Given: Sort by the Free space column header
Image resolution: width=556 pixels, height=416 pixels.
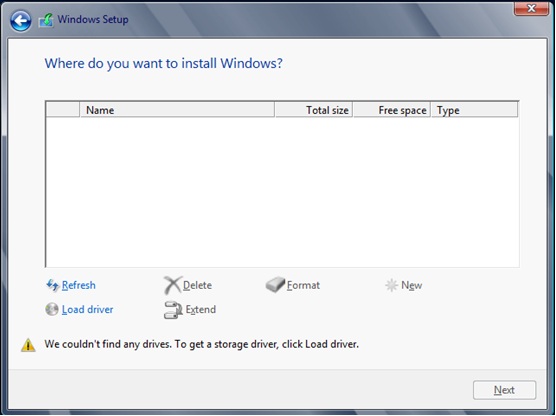Looking at the screenshot, I should click(x=392, y=110).
